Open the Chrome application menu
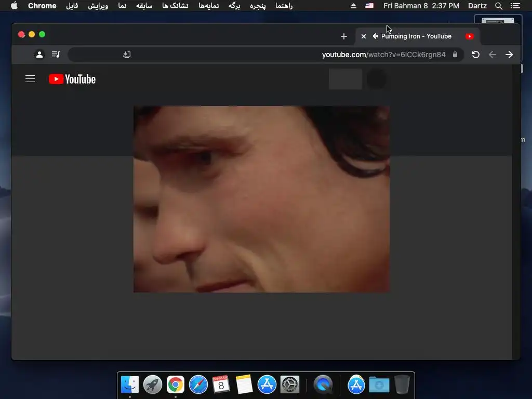 click(x=42, y=6)
